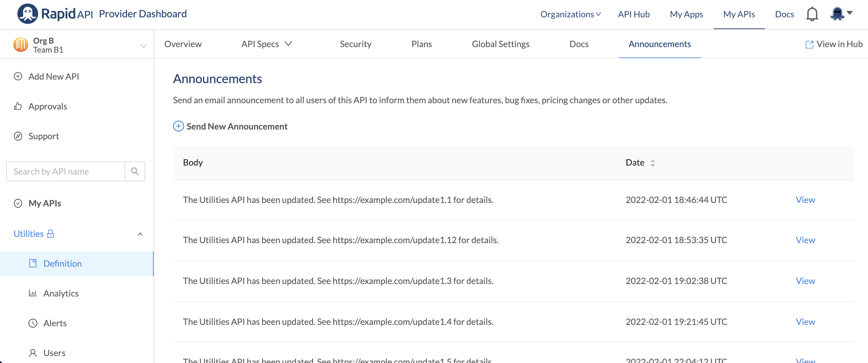The image size is (868, 363).
Task: Select Utilities API in sidebar
Action: [x=29, y=234]
